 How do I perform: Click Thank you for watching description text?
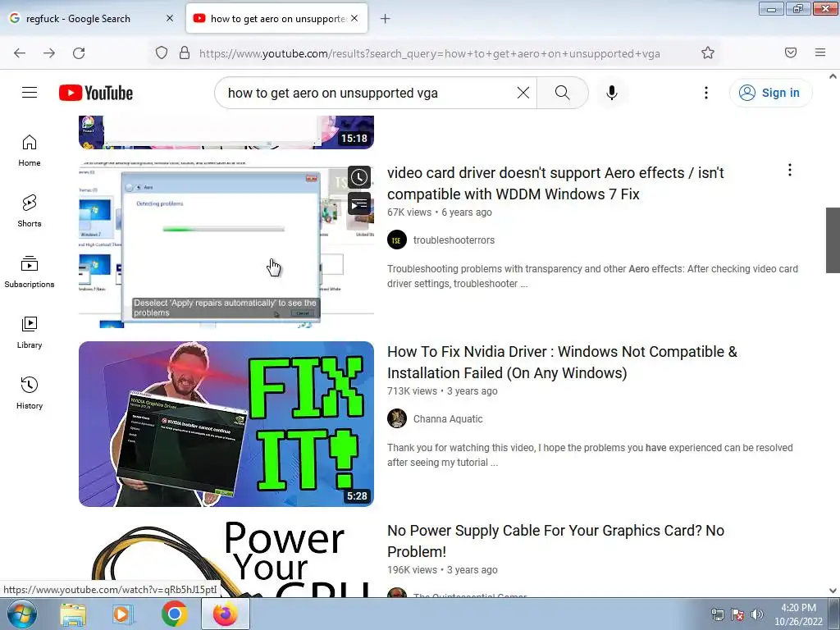click(x=590, y=454)
